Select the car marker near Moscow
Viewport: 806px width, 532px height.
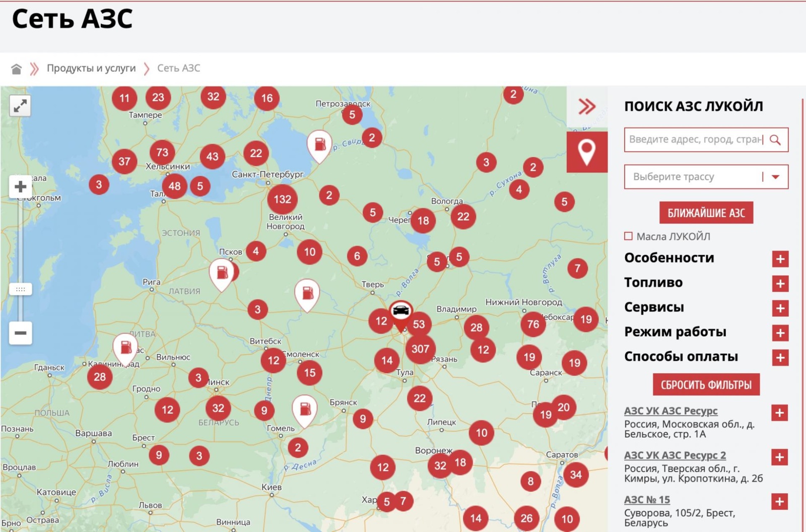[401, 311]
